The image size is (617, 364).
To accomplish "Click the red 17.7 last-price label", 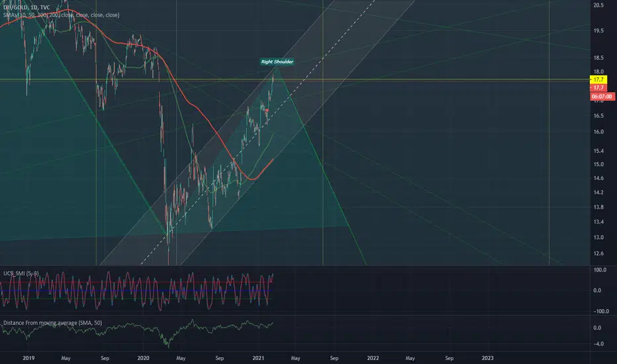I will coord(598,88).
